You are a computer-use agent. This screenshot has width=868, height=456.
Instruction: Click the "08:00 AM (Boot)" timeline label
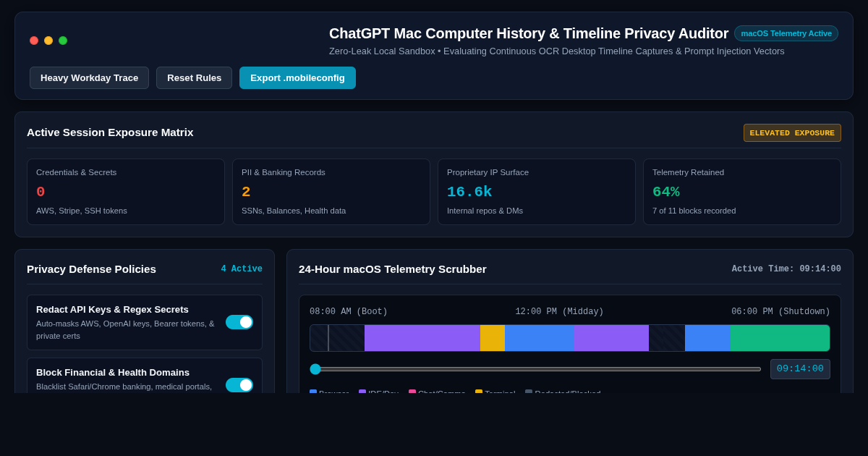coord(349,312)
